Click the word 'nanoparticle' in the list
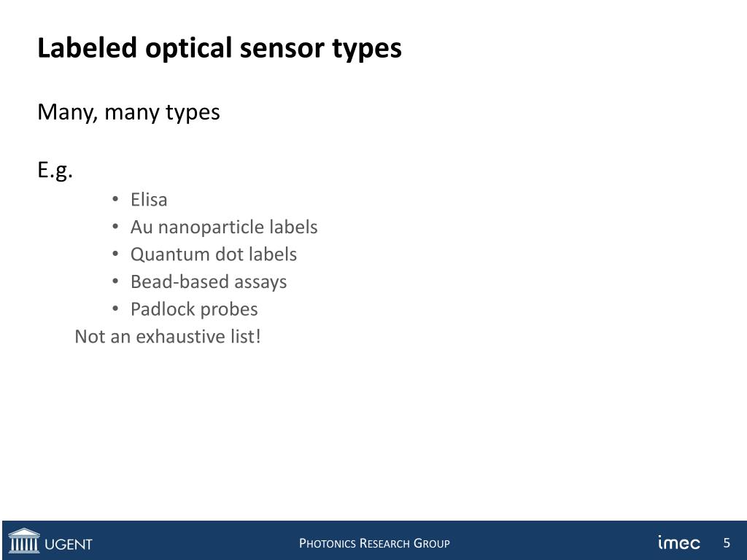 click(x=211, y=228)
